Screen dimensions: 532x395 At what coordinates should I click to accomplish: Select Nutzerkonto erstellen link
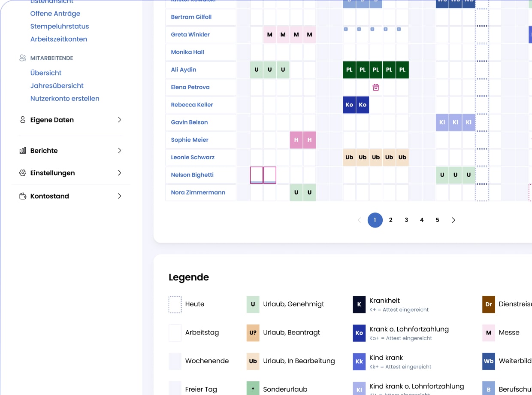tap(65, 98)
